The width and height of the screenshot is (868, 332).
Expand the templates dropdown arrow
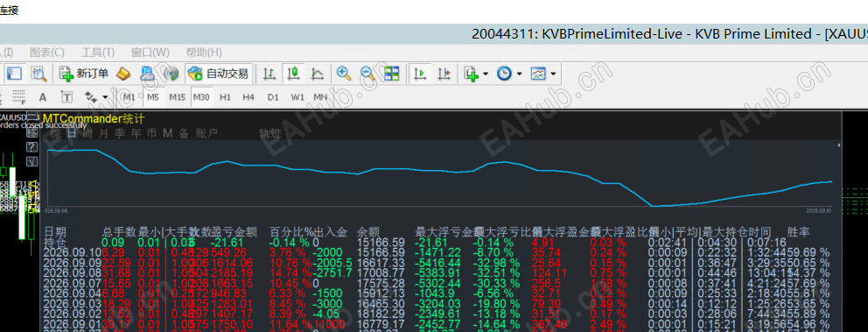(x=552, y=74)
